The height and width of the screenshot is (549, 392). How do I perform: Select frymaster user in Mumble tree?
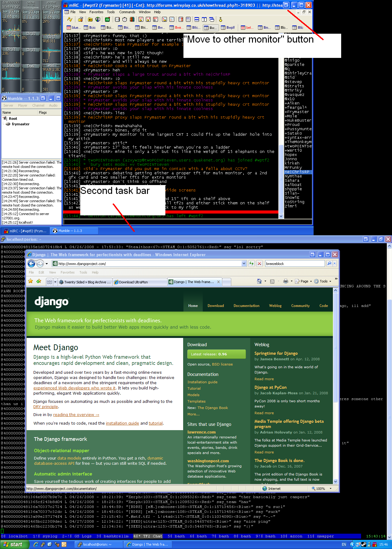(x=21, y=124)
